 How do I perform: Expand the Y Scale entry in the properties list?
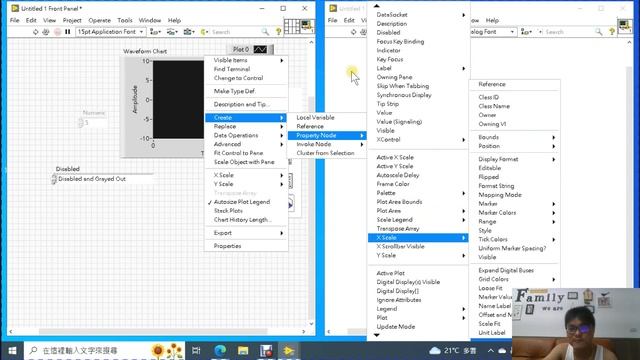click(418, 256)
